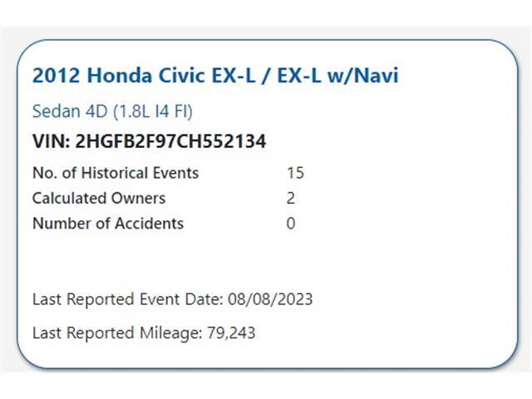Click the No. of Historical Events label

point(116,174)
